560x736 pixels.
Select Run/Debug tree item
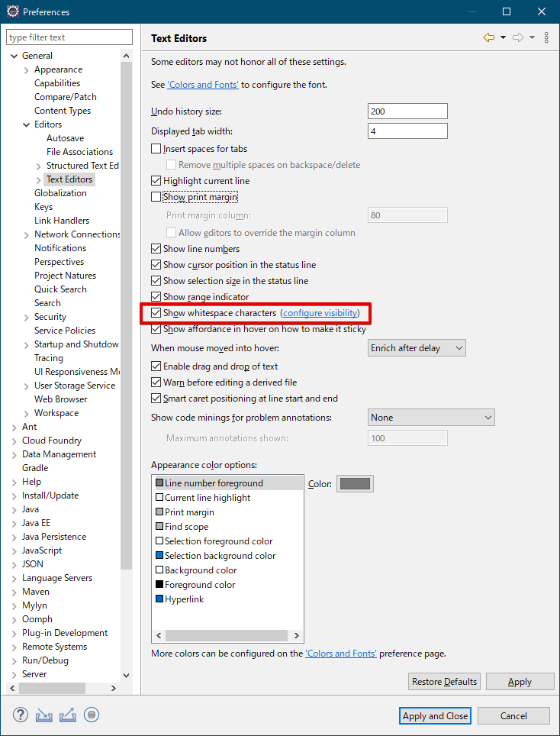click(45, 660)
